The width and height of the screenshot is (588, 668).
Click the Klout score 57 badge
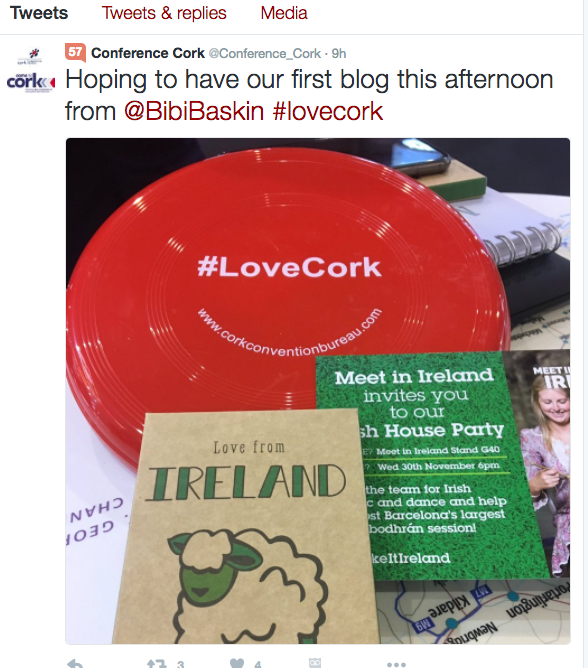tap(75, 52)
